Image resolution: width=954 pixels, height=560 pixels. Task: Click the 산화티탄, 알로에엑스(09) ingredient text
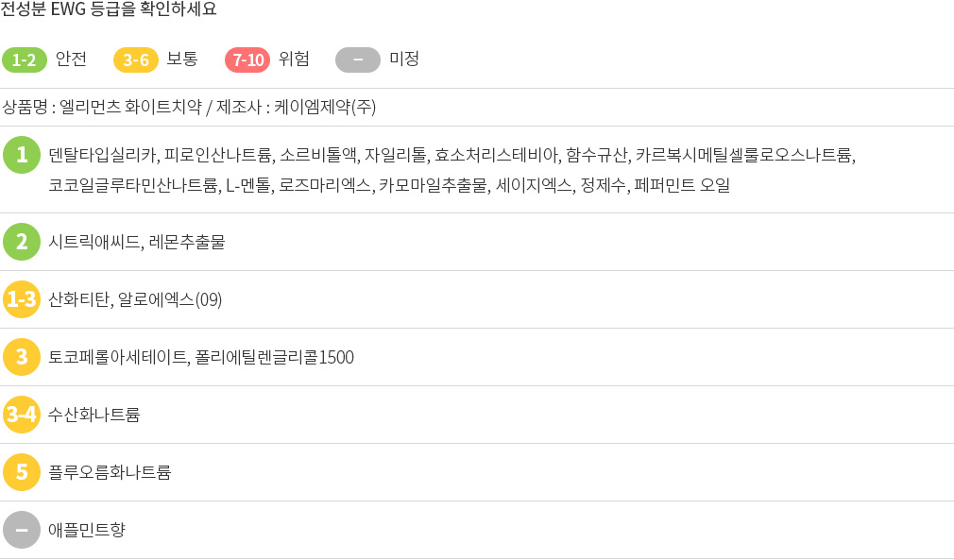point(135,299)
